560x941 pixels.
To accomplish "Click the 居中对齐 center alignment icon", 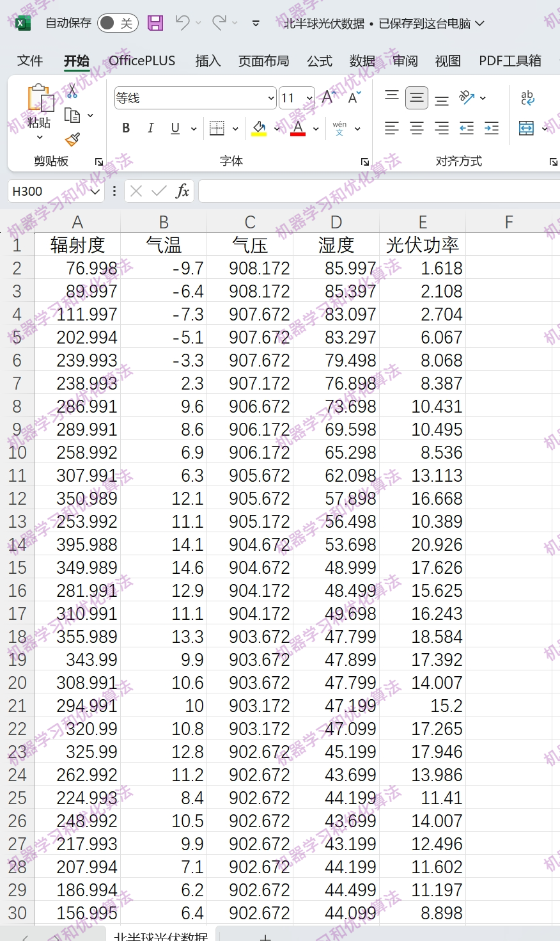I will [x=416, y=128].
